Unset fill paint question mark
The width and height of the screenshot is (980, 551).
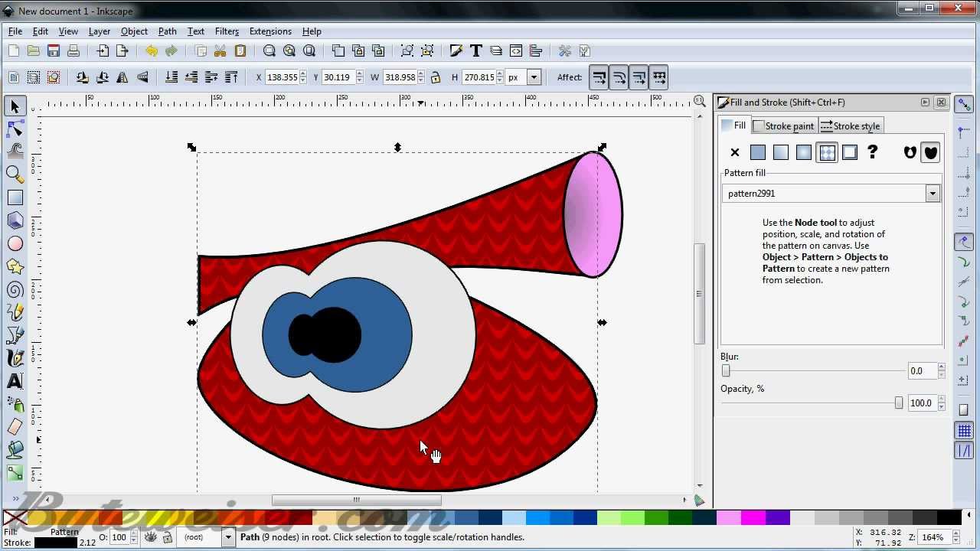coord(873,152)
